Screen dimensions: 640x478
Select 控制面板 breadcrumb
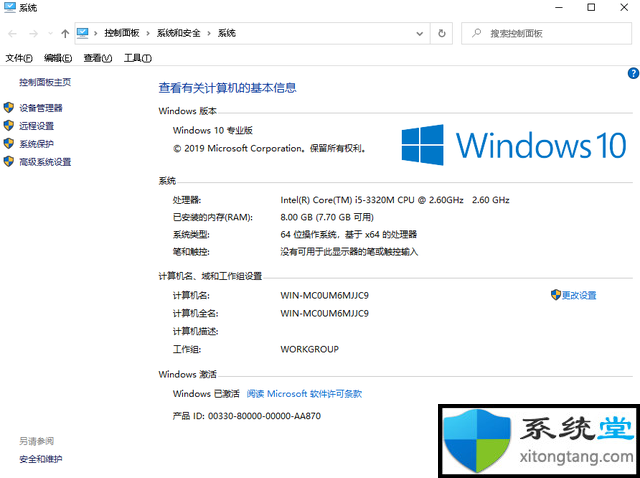(122, 33)
